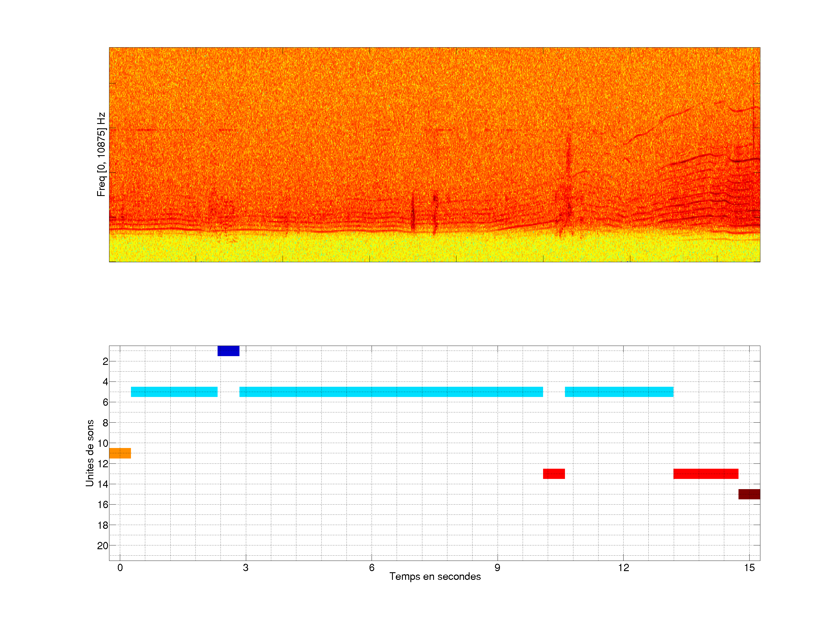840x630 pixels.
Task: Click the longest cyan bar in middle
Action: [x=391, y=391]
